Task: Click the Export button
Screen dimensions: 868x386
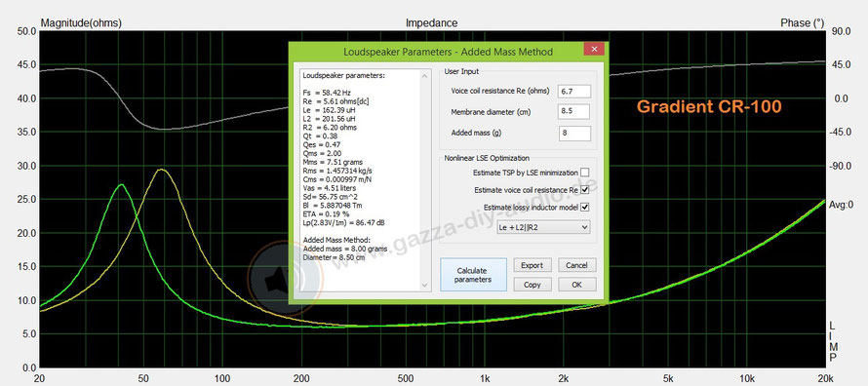Action: [x=532, y=265]
